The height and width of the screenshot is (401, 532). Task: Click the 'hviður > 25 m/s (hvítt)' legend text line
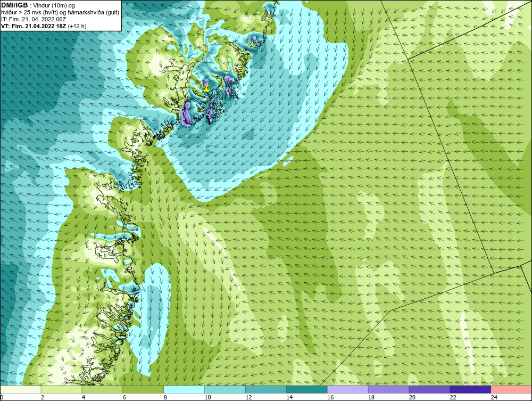pyautogui.click(x=60, y=12)
